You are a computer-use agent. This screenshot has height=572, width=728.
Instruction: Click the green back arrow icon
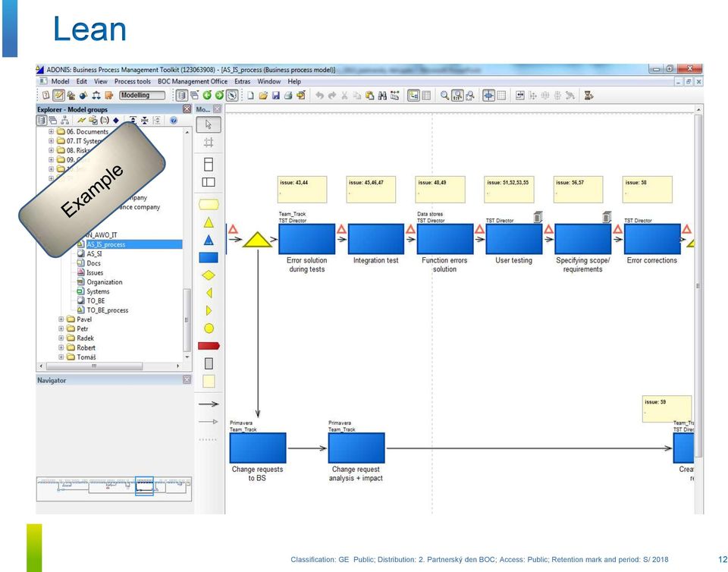point(207,96)
